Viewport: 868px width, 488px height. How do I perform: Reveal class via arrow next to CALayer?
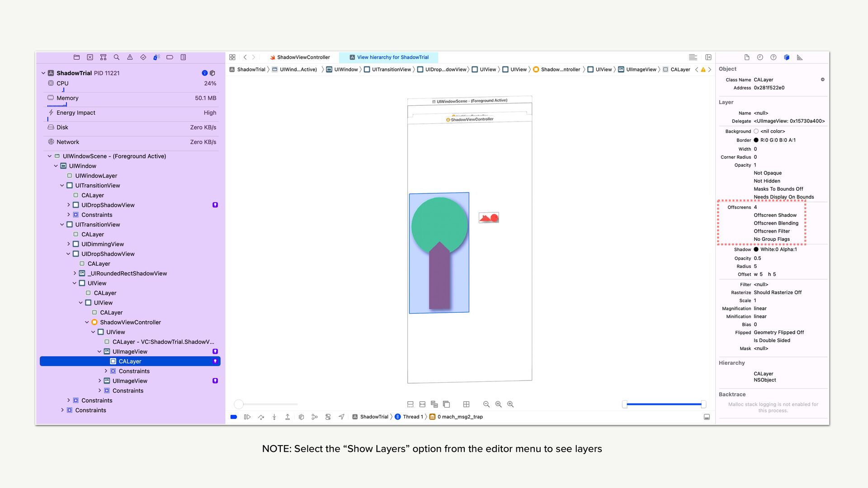tap(822, 80)
